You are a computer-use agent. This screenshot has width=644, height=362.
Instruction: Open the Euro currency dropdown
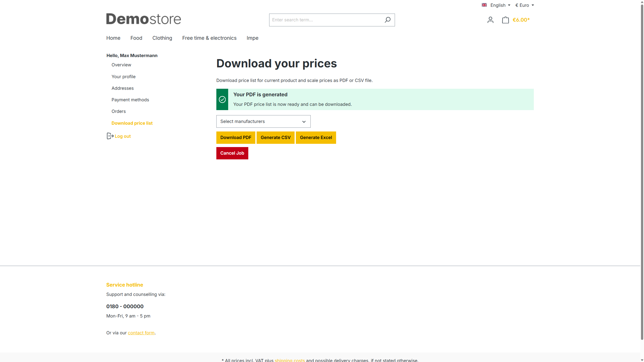click(525, 5)
